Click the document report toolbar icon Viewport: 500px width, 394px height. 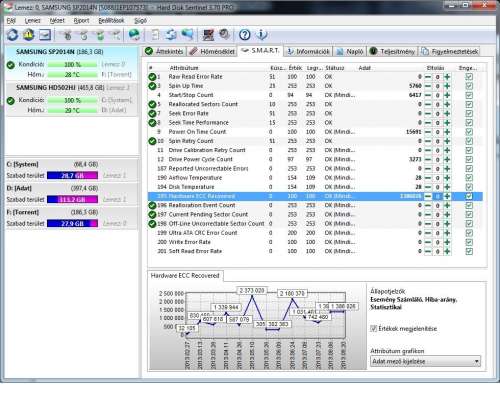pyautogui.click(x=155, y=35)
